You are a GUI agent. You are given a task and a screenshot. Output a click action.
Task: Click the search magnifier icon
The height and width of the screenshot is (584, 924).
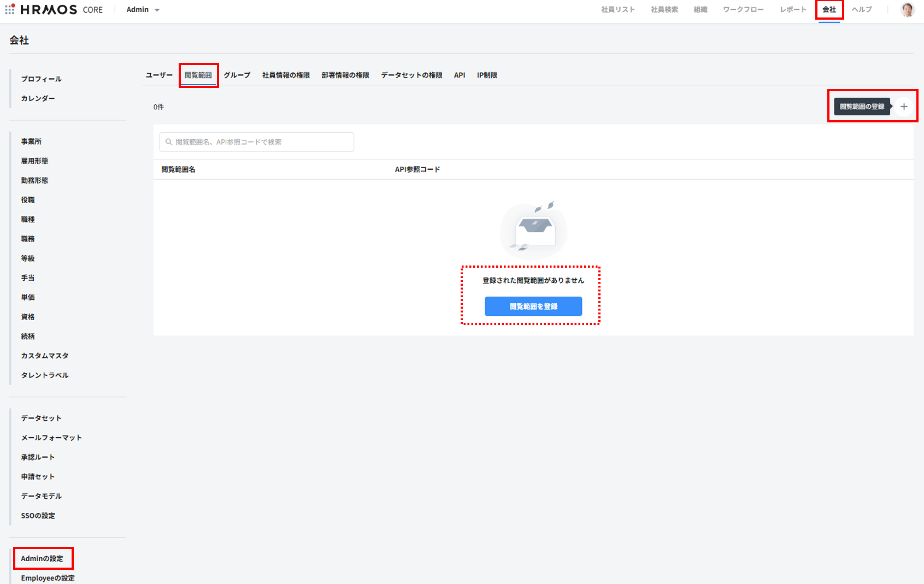pos(169,142)
